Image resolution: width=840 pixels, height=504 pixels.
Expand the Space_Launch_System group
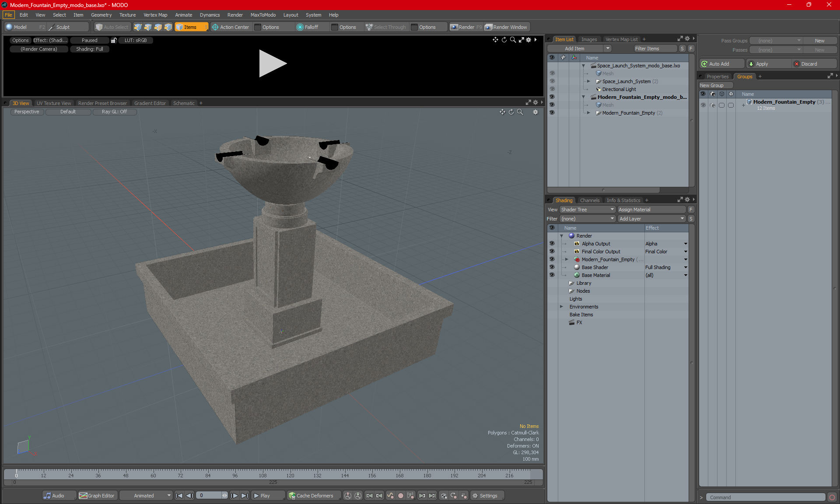click(x=588, y=81)
